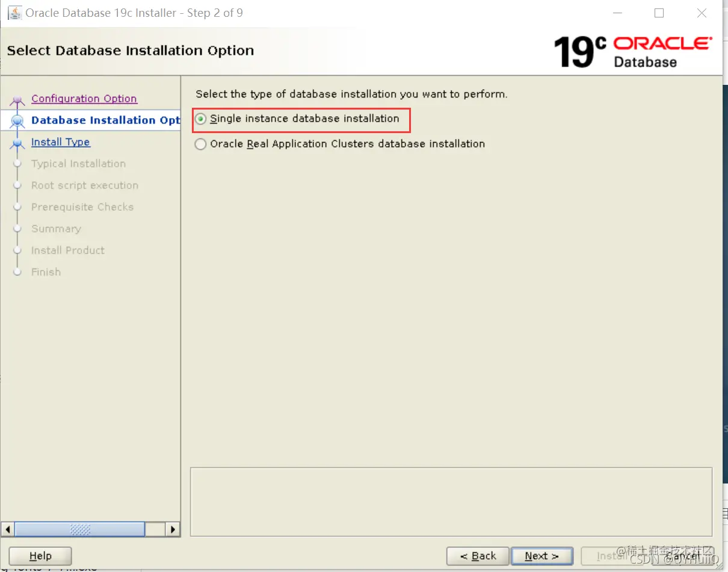This screenshot has width=728, height=572.
Task: Click the Help button
Action: [40, 556]
